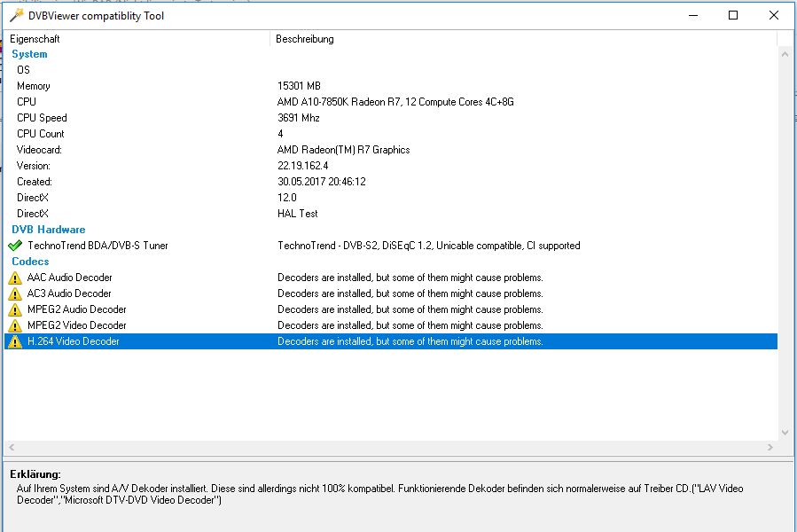Click the scroll down arrow of the list
Image resolution: width=797 pixels, height=532 pixels.
(785, 433)
